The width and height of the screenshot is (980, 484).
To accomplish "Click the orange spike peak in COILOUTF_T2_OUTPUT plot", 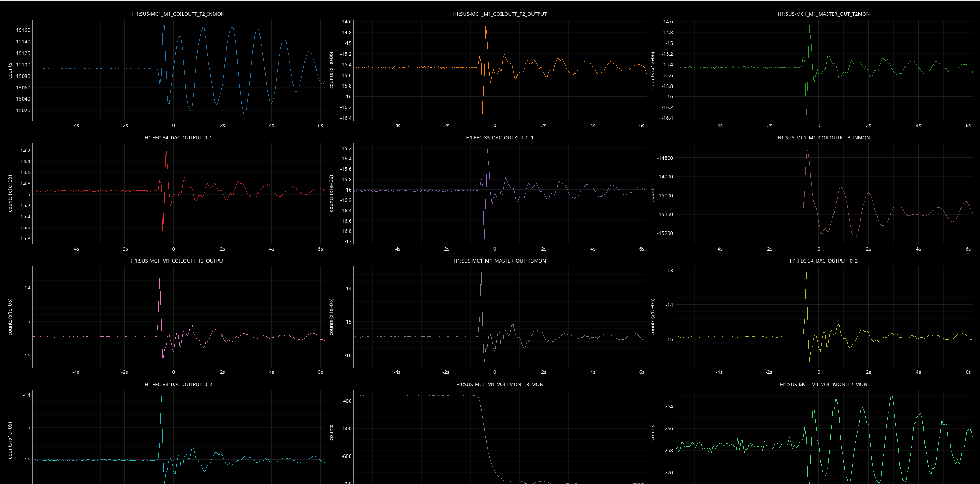I will click(x=486, y=27).
